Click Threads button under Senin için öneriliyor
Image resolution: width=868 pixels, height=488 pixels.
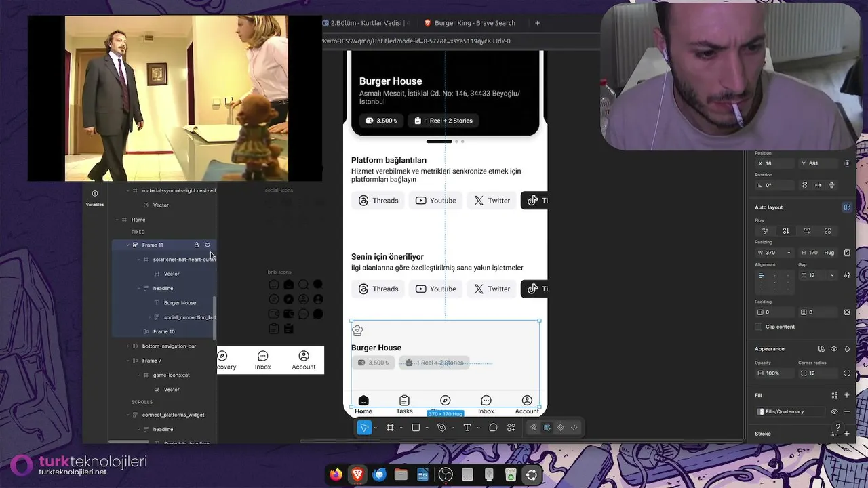[378, 289]
